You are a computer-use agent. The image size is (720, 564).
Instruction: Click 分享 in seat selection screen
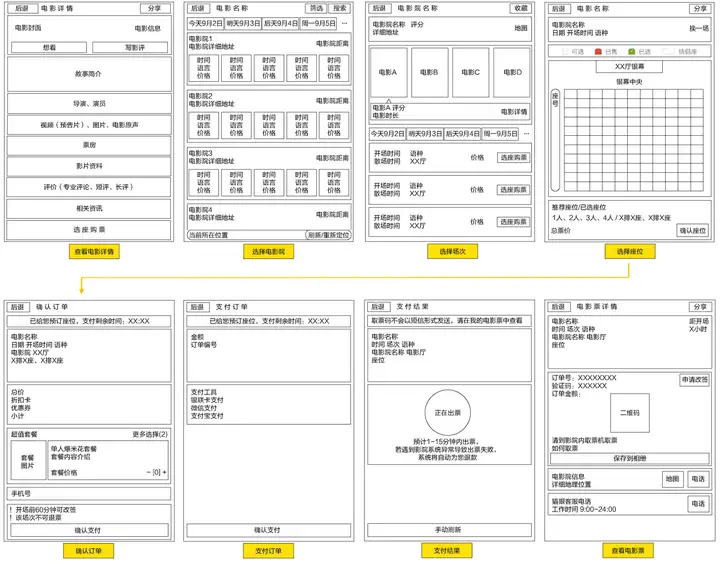[700, 8]
